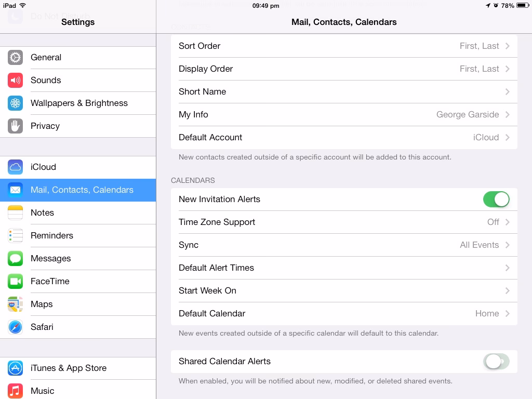Open Time Zone Support chevron
Screen dimensions: 532x399
[507, 222]
